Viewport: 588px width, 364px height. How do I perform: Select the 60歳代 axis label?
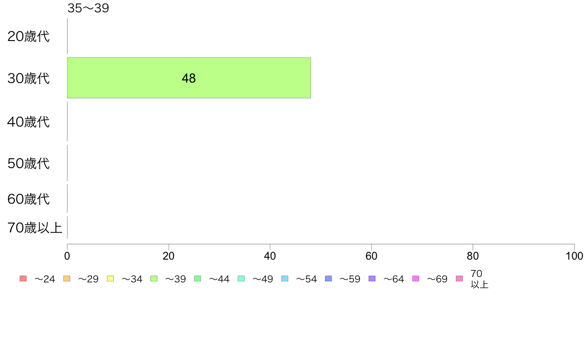point(29,199)
